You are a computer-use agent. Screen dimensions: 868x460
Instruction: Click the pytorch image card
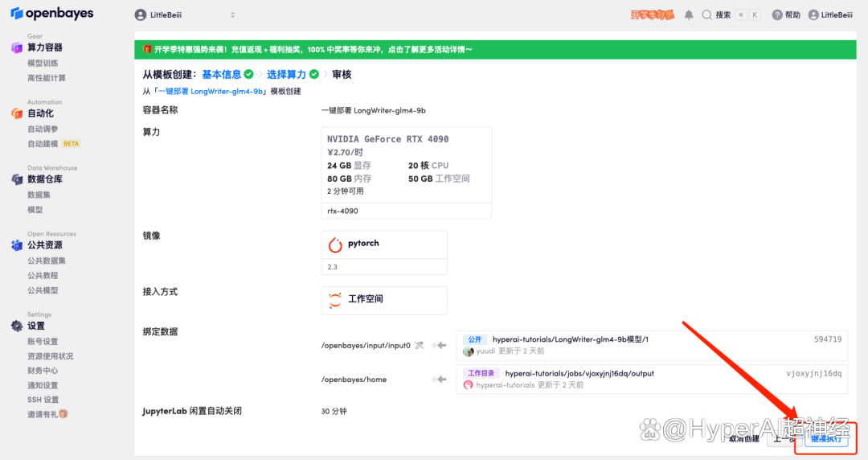383,253
